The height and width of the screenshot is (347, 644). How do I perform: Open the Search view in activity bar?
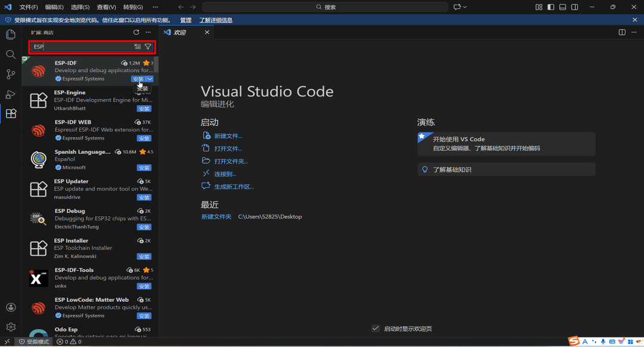click(x=11, y=54)
